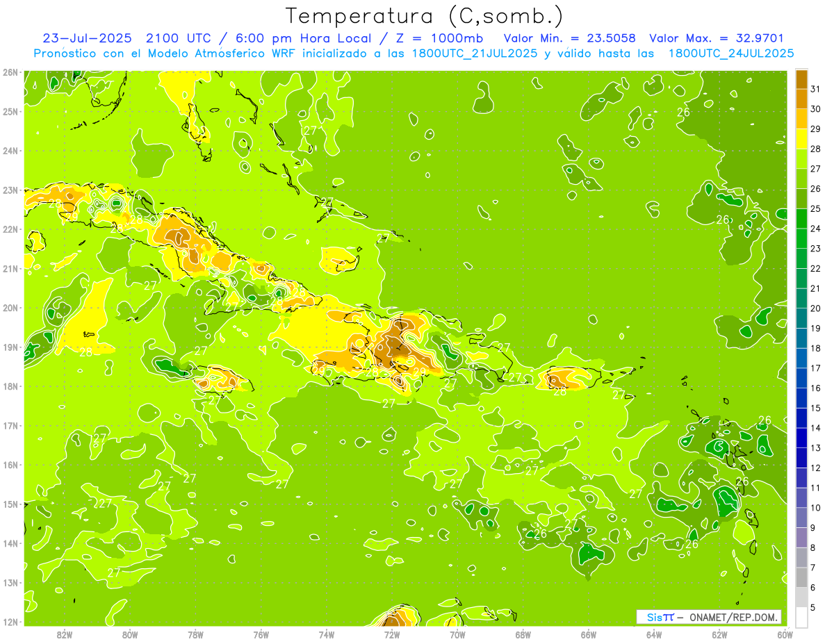Click the '20N' latitude axis label
The width and height of the screenshot is (834, 644).
click(x=10, y=308)
